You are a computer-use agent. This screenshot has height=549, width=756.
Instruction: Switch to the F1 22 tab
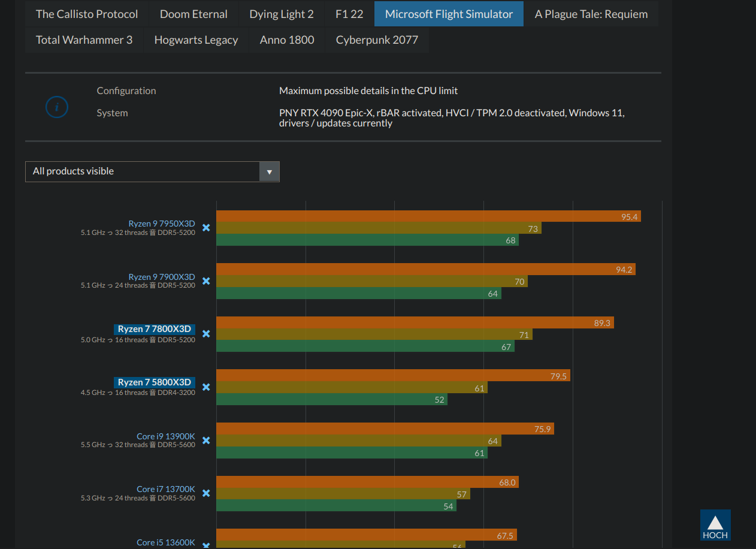click(349, 14)
